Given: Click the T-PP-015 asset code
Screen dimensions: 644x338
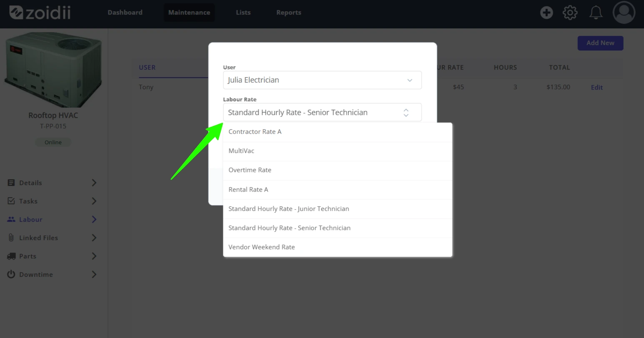Looking at the screenshot, I should pos(53,126).
